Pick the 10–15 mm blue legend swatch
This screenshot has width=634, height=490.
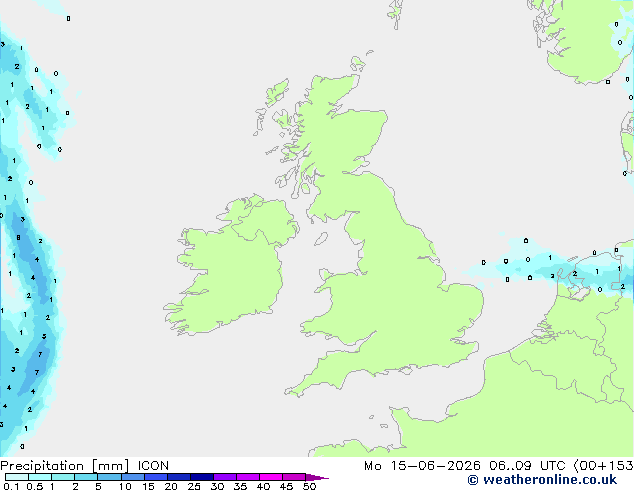(x=133, y=477)
